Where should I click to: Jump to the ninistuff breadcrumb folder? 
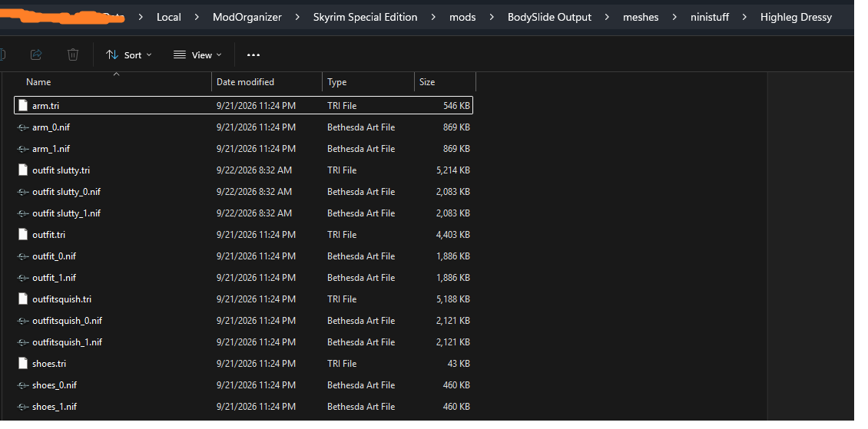710,17
